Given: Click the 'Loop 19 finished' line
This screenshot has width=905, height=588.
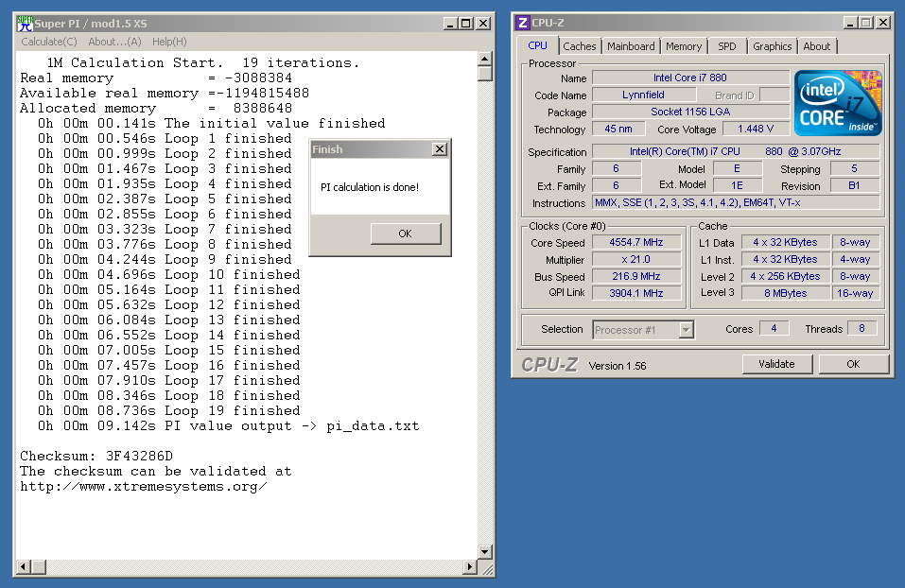Looking at the screenshot, I should pos(169,411).
